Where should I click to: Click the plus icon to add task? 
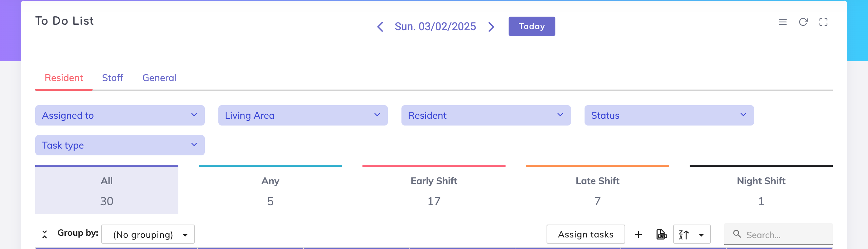[638, 234]
